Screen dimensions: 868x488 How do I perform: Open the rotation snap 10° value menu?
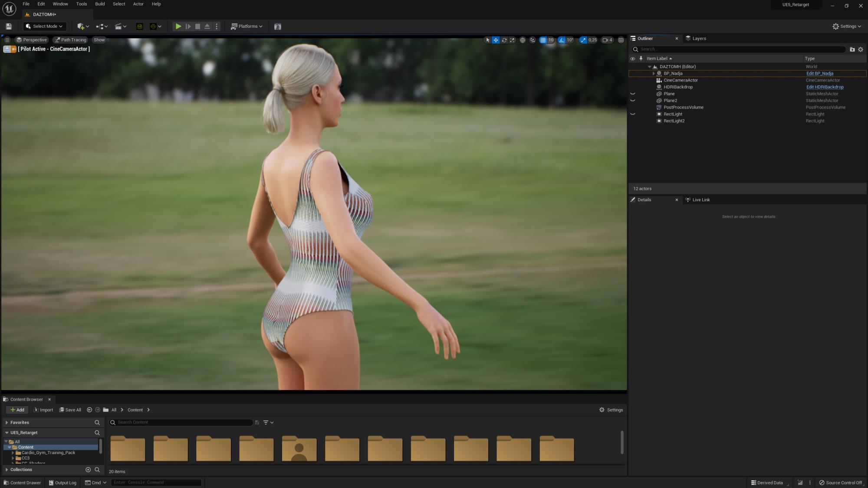[570, 40]
